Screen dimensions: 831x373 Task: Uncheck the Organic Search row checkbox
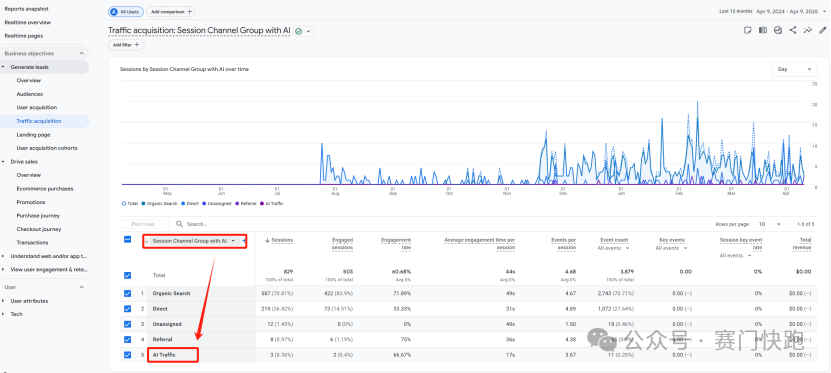(x=127, y=293)
